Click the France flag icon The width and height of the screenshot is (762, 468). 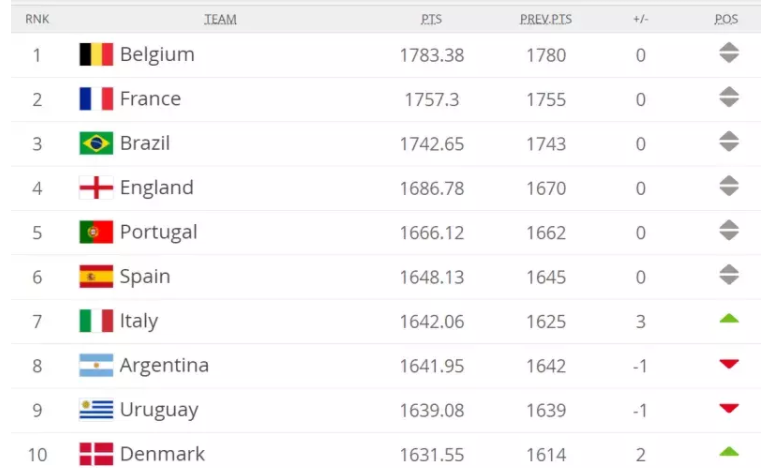coord(96,99)
